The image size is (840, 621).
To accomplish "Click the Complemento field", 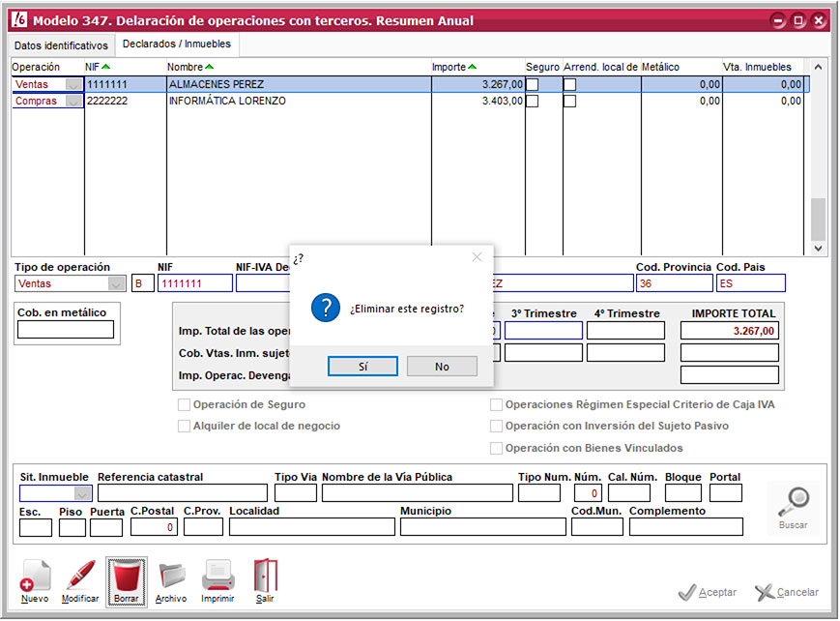I will tap(685, 527).
